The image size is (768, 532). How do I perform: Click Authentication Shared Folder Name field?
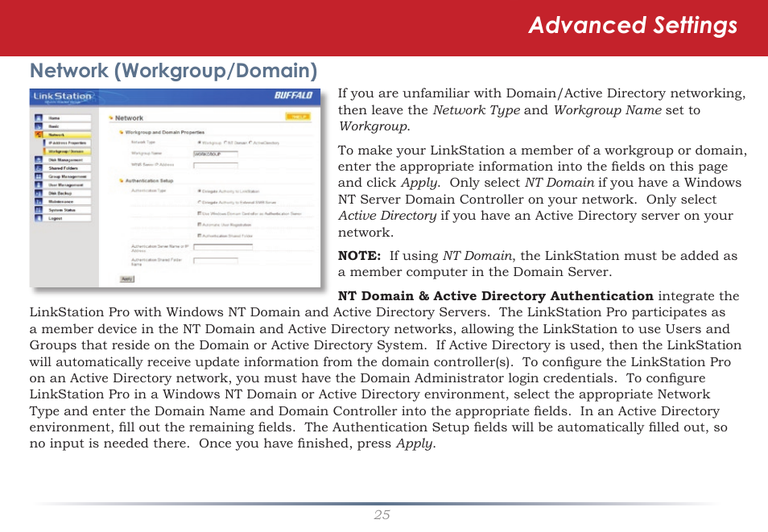[216, 261]
